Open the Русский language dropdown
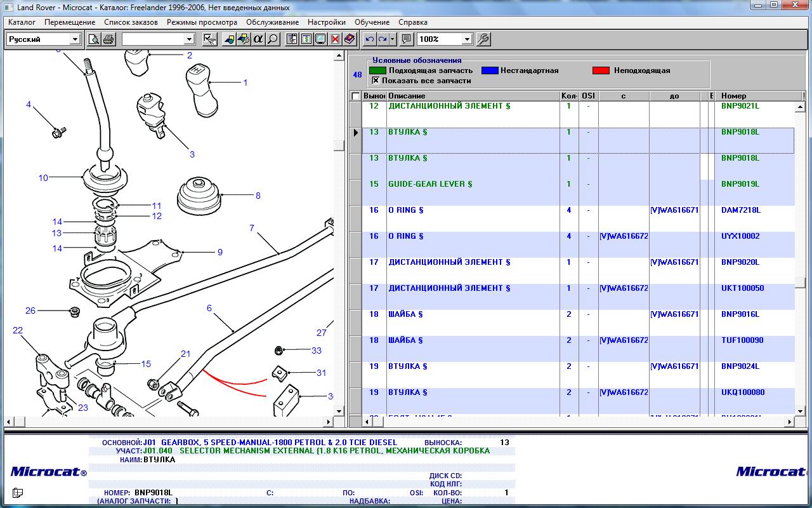The height and width of the screenshot is (508, 812). (x=75, y=39)
